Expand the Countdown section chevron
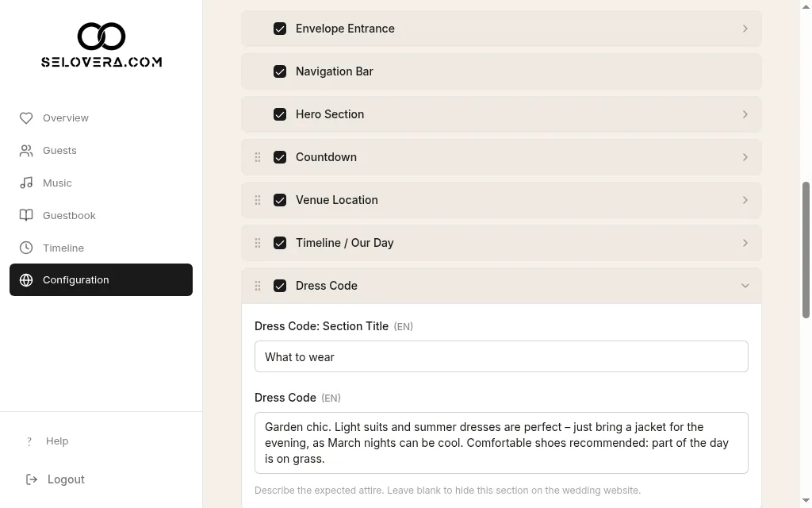This screenshot has width=812, height=508. coord(745,157)
